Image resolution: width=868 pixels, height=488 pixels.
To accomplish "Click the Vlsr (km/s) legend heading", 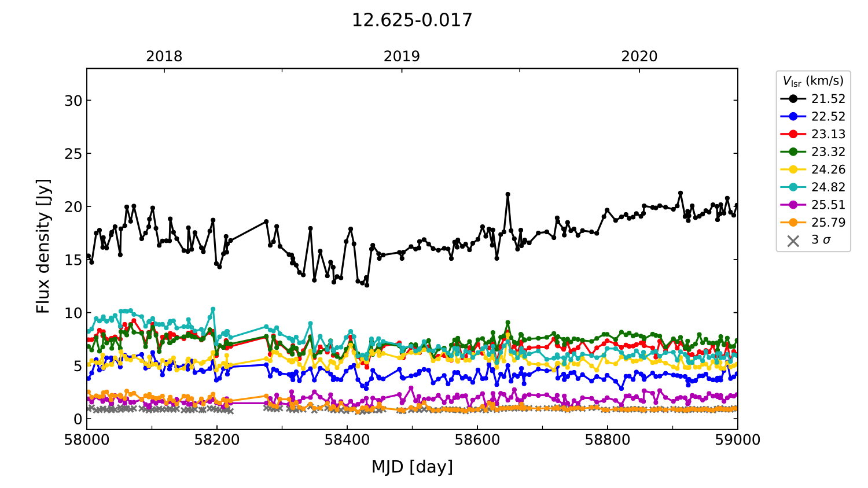I will click(x=813, y=81).
